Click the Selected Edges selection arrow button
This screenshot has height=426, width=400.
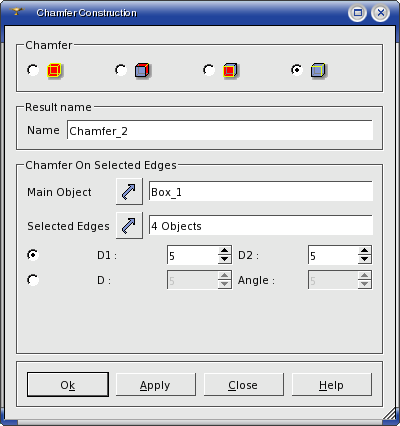coord(129,225)
